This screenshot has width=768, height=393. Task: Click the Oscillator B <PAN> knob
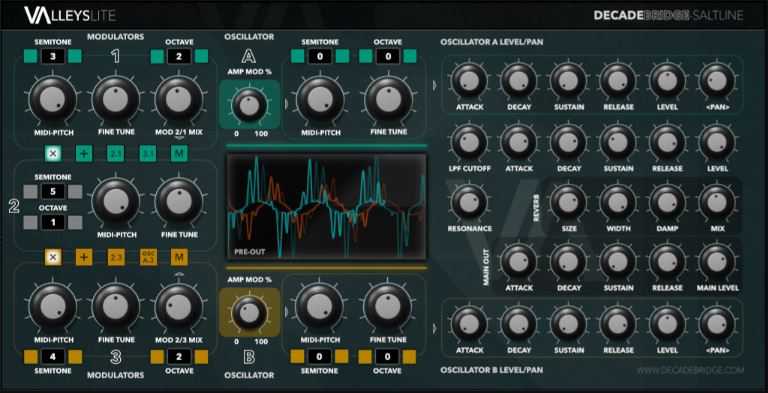point(717,324)
